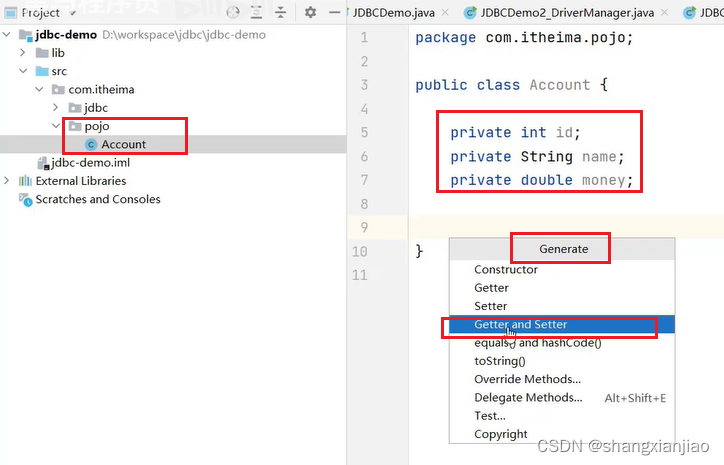Expand External Libraries node
This screenshot has height=465, width=724.
point(6,181)
